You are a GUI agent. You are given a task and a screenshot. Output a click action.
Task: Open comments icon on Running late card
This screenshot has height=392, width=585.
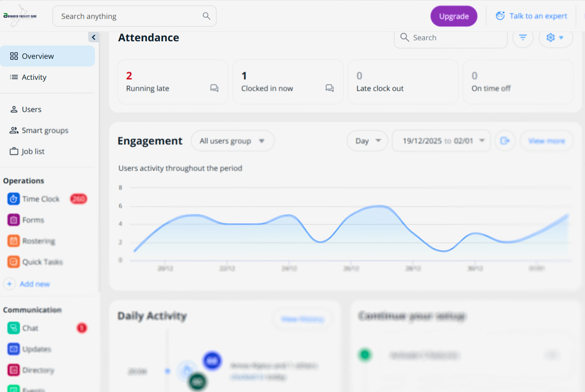coord(214,88)
